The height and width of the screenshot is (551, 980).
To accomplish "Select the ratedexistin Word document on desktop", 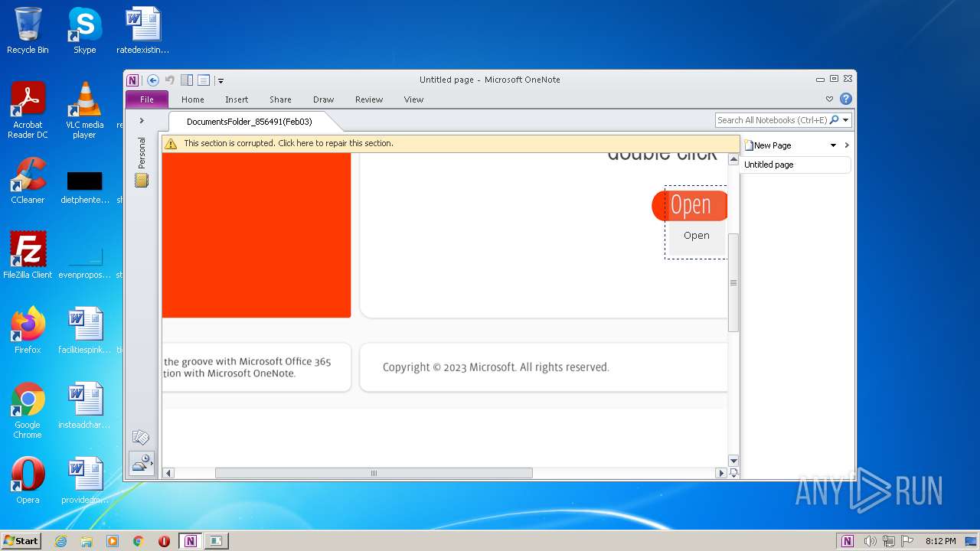I will [x=142, y=31].
